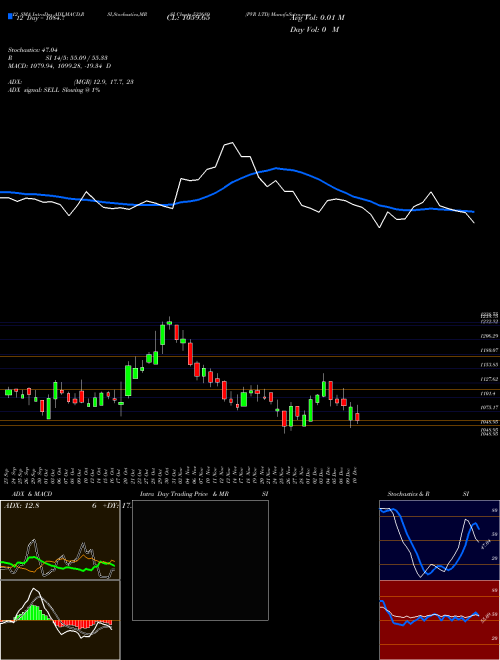
Task: Click the "SI 14/3: 55.69 / 55.33" reading
Action: (77, 58)
